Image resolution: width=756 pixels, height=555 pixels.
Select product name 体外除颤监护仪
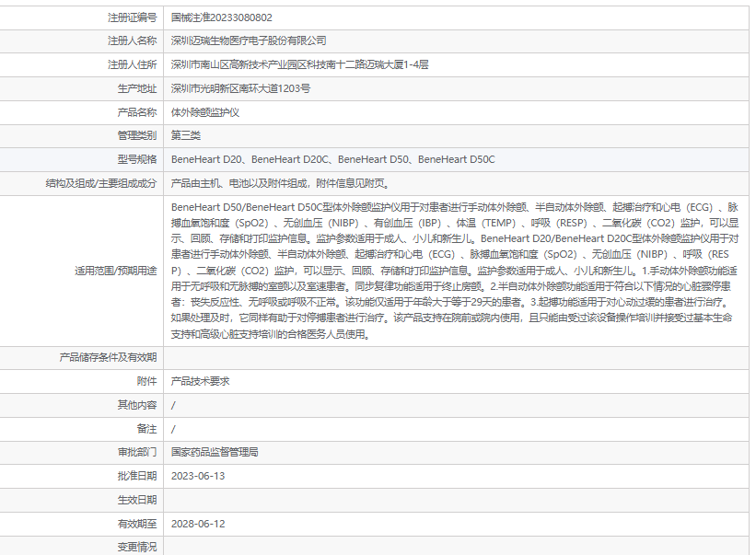coord(205,112)
